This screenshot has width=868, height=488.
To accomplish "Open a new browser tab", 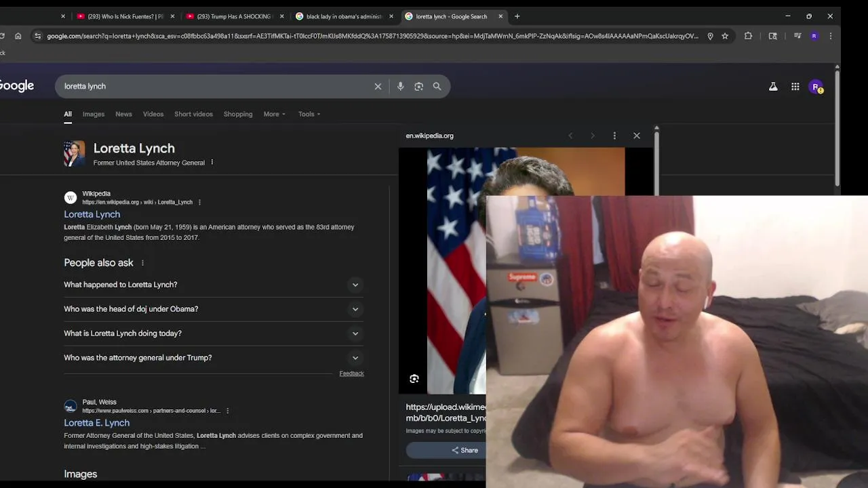I will coord(517,16).
